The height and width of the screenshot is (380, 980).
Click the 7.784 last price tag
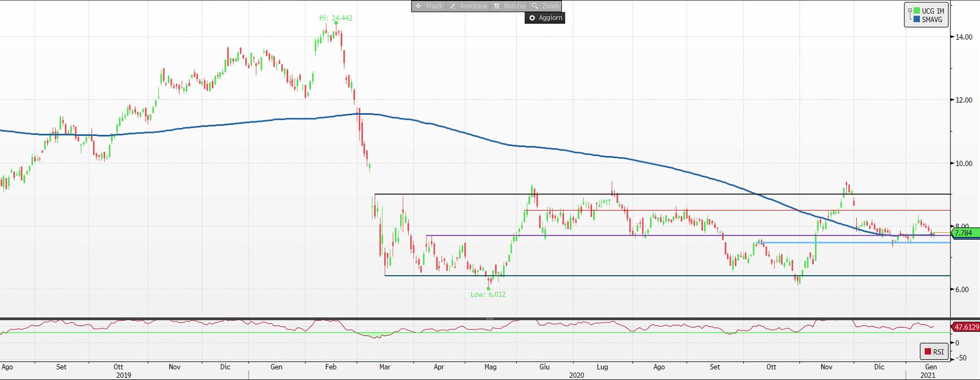pyautogui.click(x=965, y=233)
